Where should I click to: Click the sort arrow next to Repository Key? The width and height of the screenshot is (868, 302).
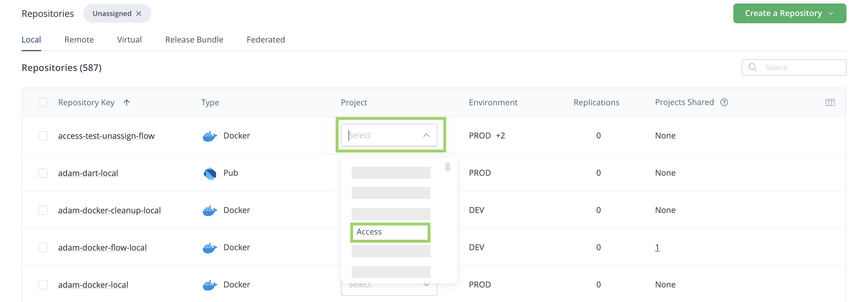pos(127,102)
